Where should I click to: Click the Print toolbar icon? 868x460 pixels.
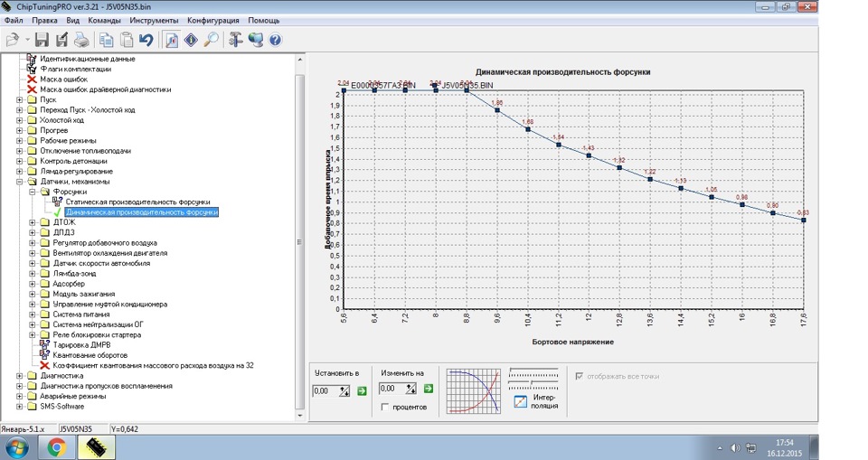(81, 40)
